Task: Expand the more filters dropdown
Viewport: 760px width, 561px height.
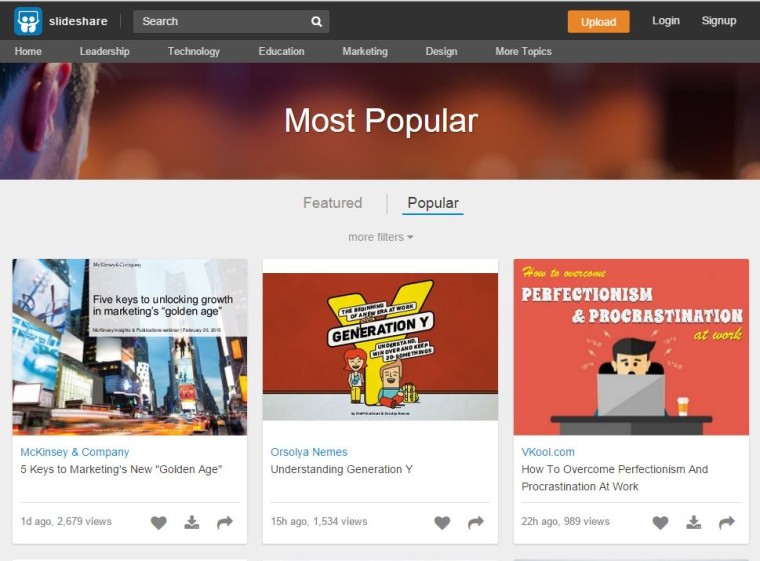Action: [x=380, y=237]
